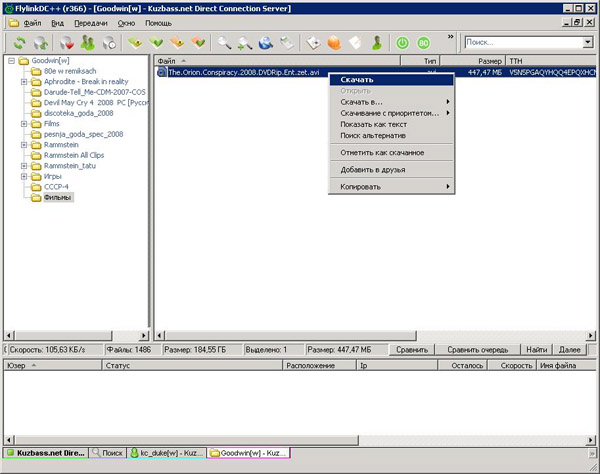Image resolution: width=600 pixels, height=474 pixels.
Task: Open the Скачать в... submenu
Action: [391, 102]
